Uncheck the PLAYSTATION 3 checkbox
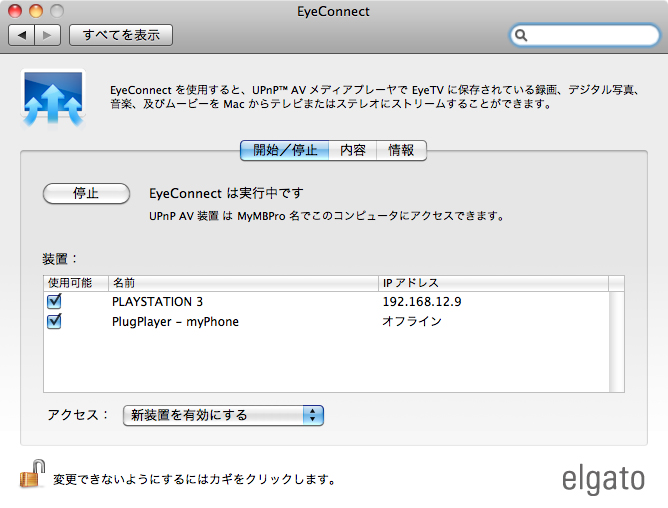The height and width of the screenshot is (508, 668). (54, 301)
